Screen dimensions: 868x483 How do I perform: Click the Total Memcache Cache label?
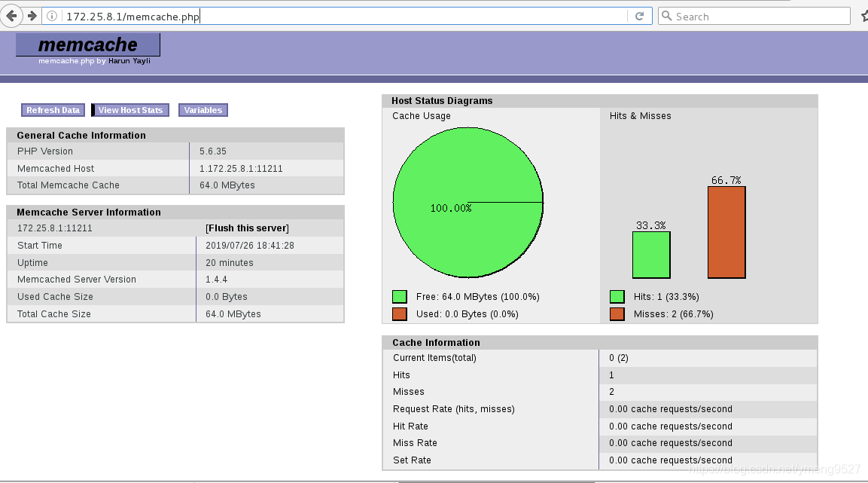pos(68,185)
